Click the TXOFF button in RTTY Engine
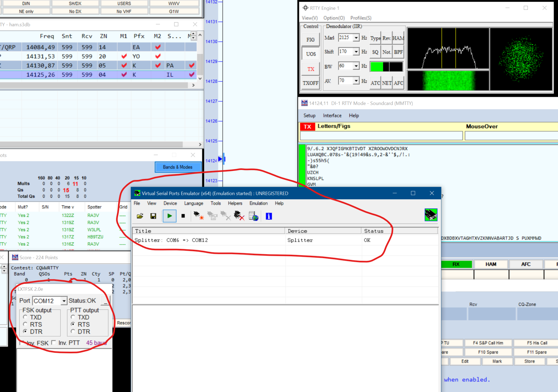Image resolution: width=558 pixels, height=392 pixels. [311, 83]
